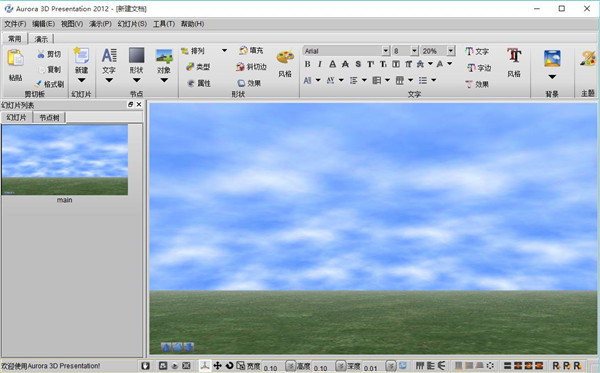Select the move tool in status bar

tap(217, 366)
